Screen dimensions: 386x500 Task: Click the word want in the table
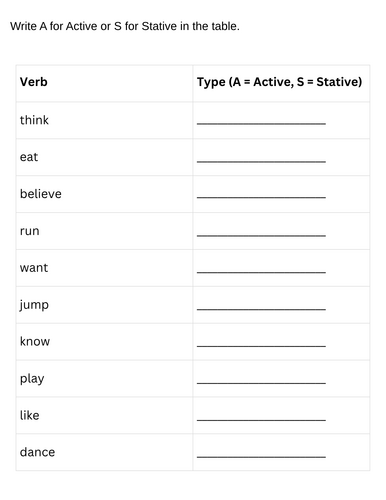click(34, 268)
